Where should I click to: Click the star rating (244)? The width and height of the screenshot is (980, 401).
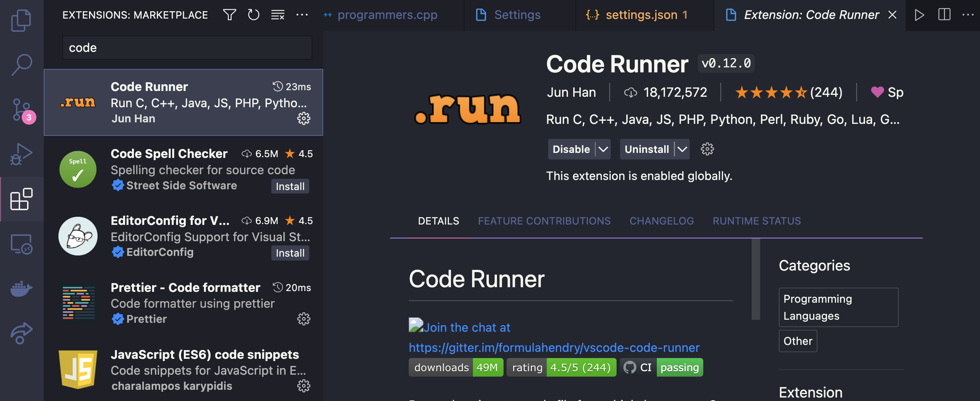coord(788,92)
